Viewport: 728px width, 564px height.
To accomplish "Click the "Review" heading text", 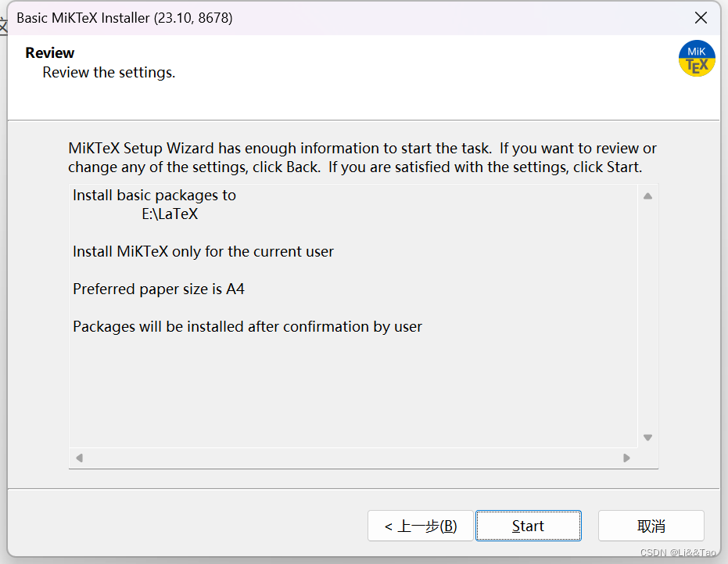I will tap(50, 52).
